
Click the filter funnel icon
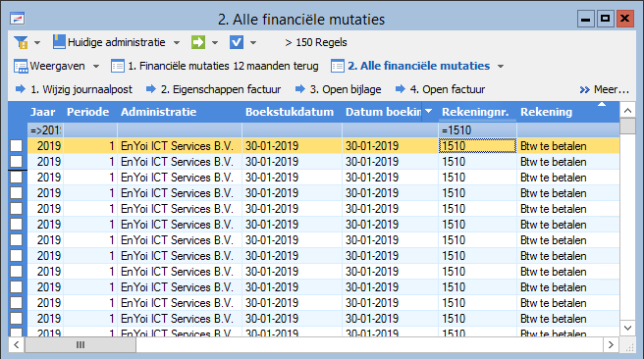(x=21, y=42)
